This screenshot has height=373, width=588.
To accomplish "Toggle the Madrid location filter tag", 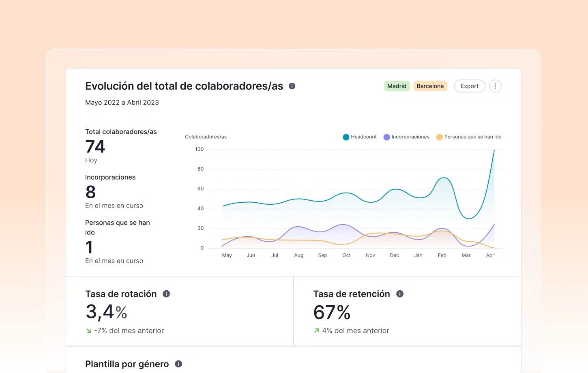I will (397, 86).
